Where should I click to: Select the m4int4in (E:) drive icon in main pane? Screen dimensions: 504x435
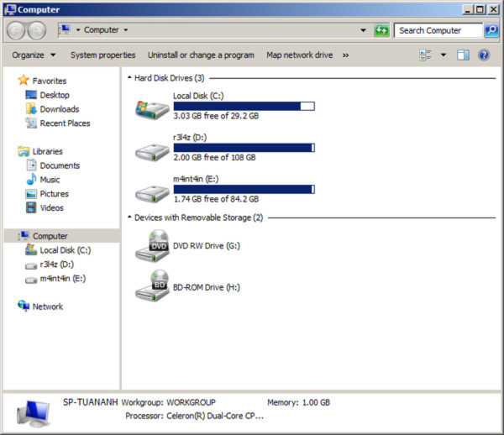[x=152, y=194]
